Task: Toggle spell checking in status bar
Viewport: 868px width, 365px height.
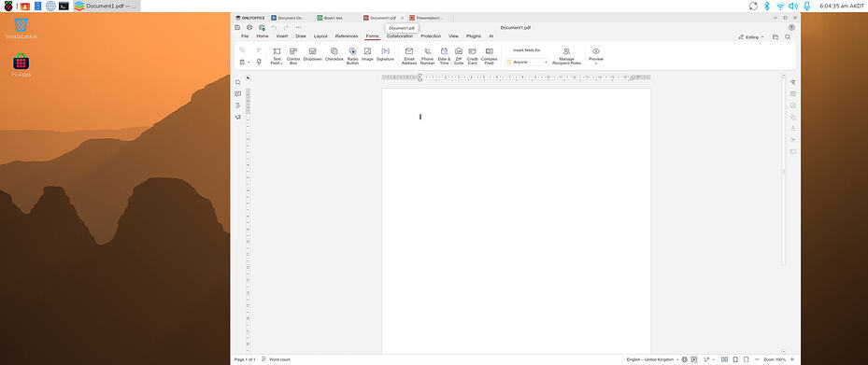Action: [694, 359]
